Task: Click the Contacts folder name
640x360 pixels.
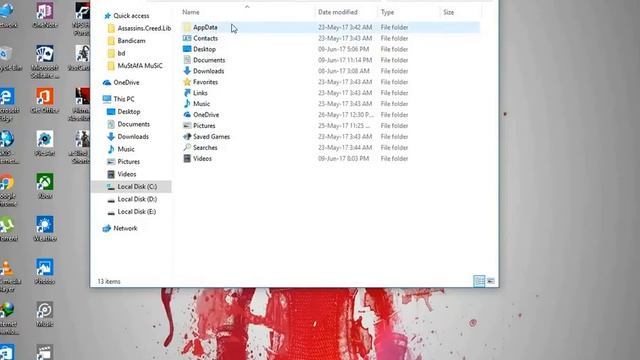Action: pos(205,38)
